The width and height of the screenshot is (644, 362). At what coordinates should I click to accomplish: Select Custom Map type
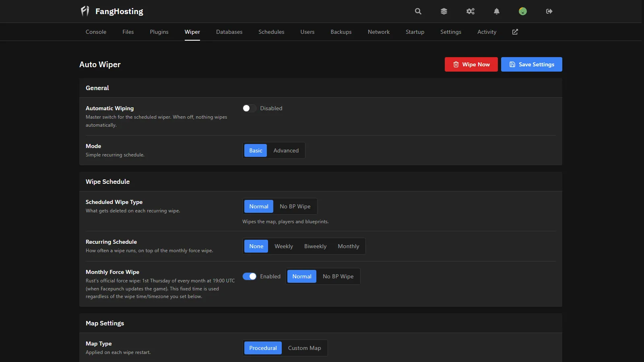click(305, 348)
